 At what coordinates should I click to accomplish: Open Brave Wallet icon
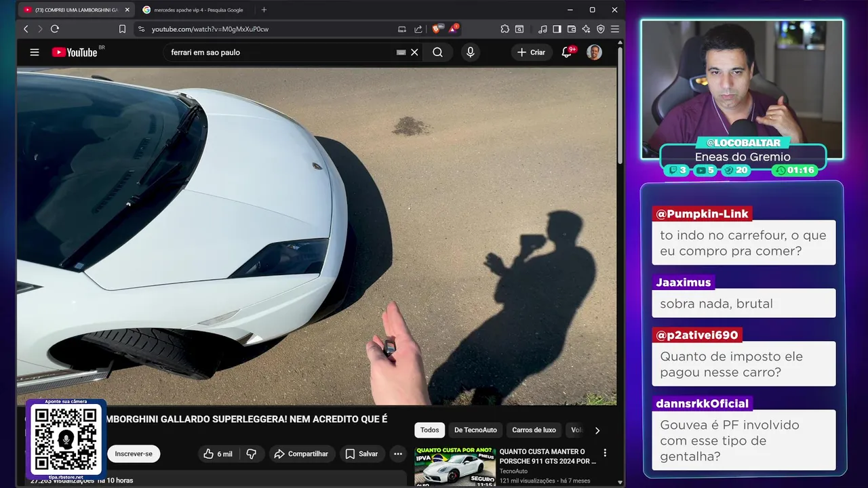point(572,29)
